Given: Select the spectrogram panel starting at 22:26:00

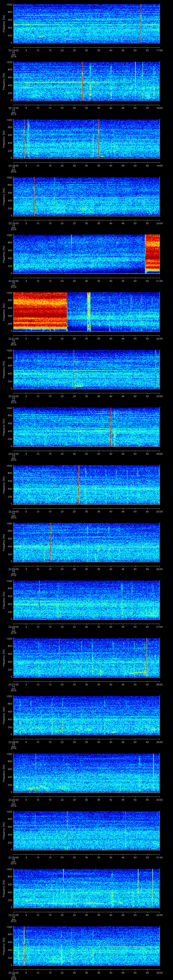Looking at the screenshot, I should click(86, 600).
